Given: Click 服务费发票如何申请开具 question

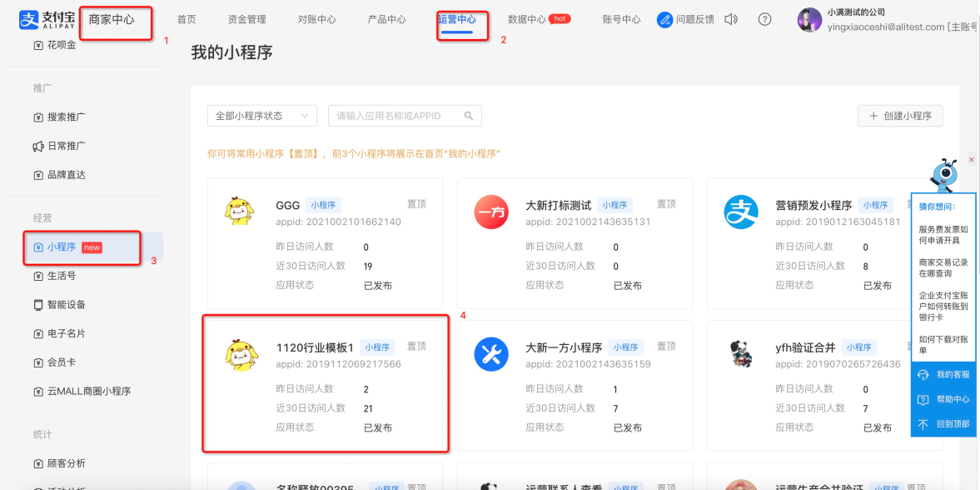Looking at the screenshot, I should [x=943, y=235].
